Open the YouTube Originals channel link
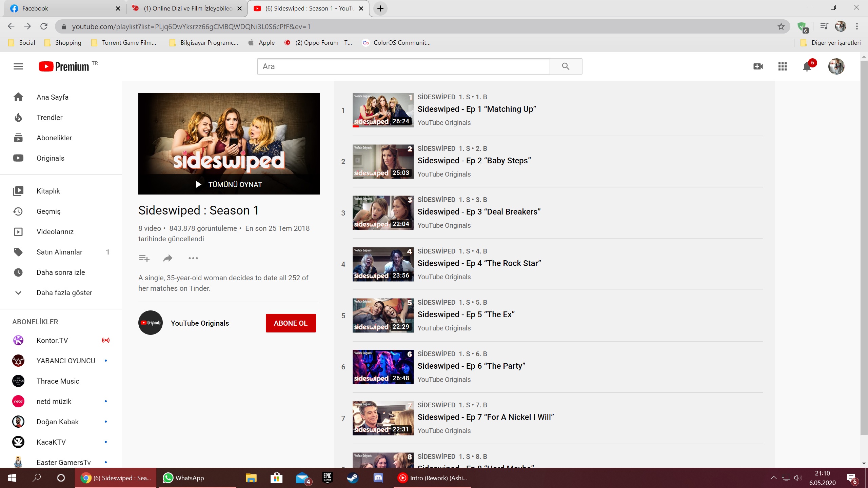 (x=200, y=323)
